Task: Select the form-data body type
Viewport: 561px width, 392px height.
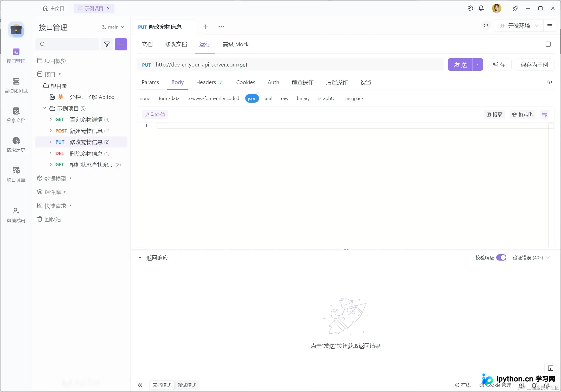Action: [169, 98]
